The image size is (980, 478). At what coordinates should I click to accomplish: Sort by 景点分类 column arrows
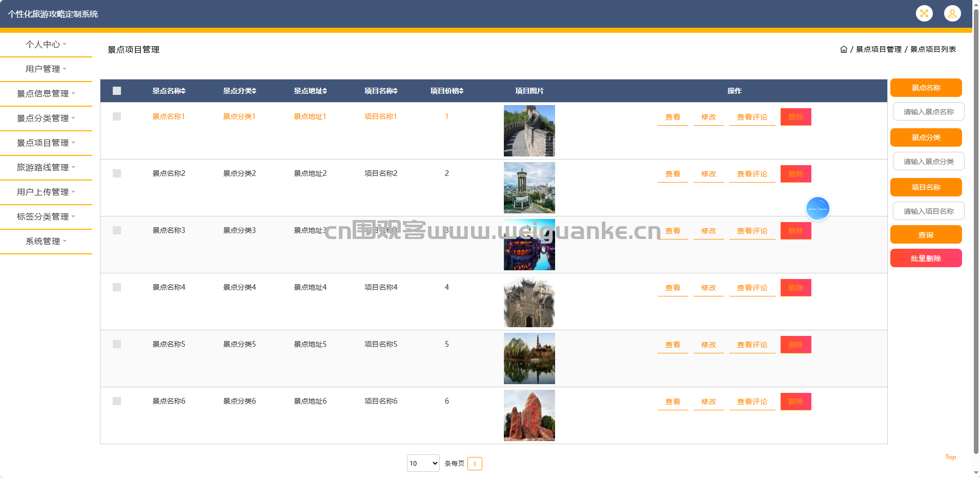coord(254,91)
